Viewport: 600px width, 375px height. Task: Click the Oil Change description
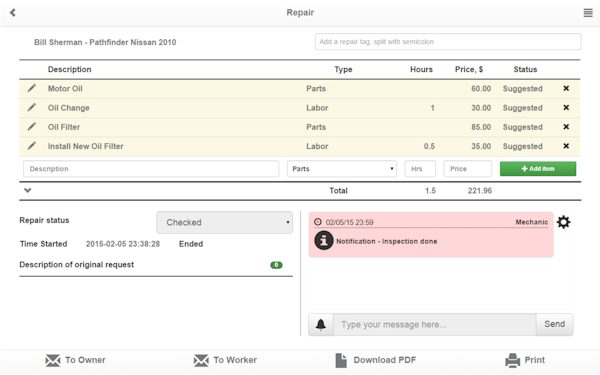(68, 108)
